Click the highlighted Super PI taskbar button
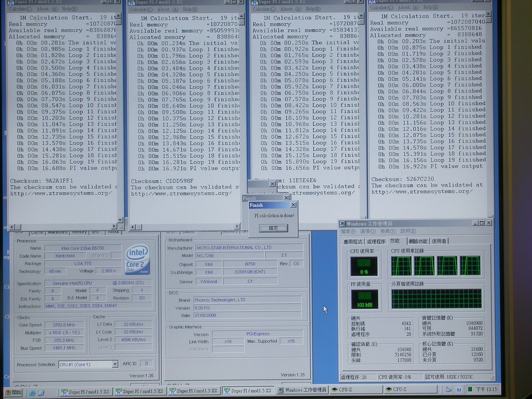The width and height of the screenshot is (532, 399). coord(248,391)
